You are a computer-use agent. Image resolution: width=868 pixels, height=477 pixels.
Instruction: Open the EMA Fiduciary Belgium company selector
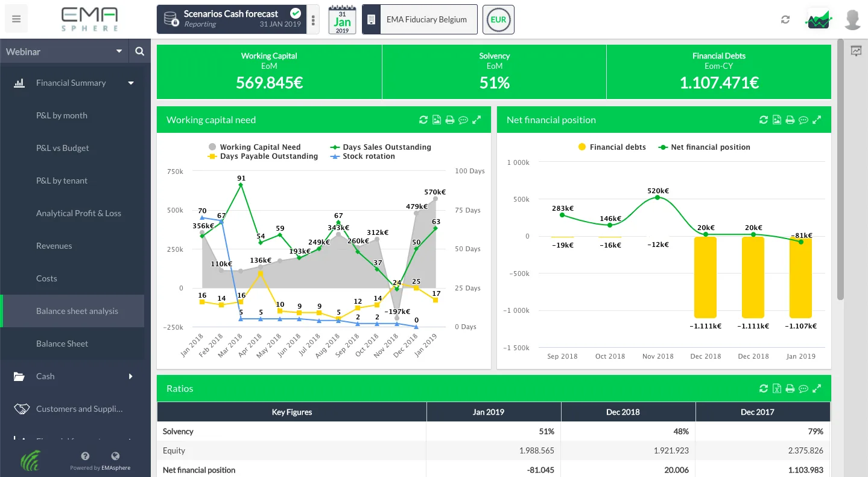point(420,20)
